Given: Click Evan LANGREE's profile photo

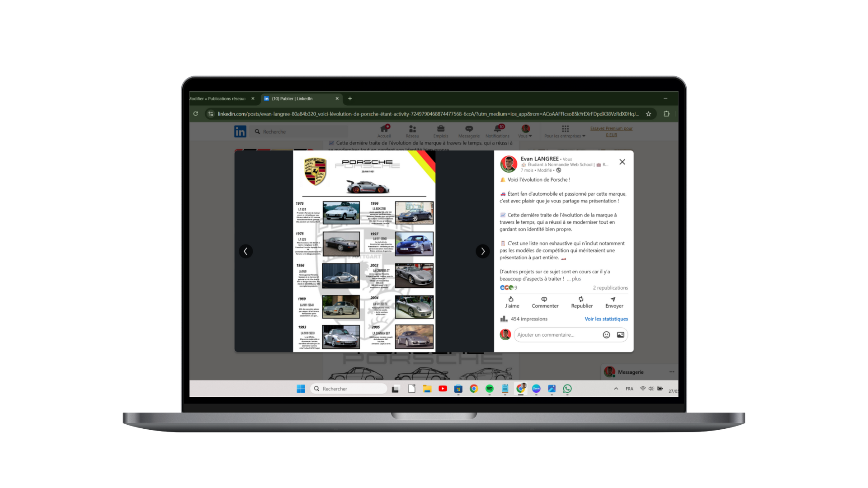Looking at the screenshot, I should pyautogui.click(x=509, y=164).
